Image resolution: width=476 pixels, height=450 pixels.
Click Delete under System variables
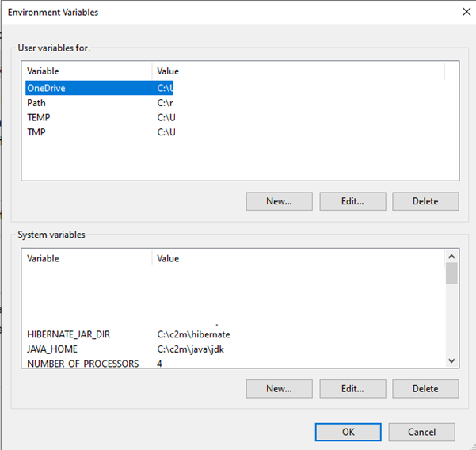[x=425, y=388]
